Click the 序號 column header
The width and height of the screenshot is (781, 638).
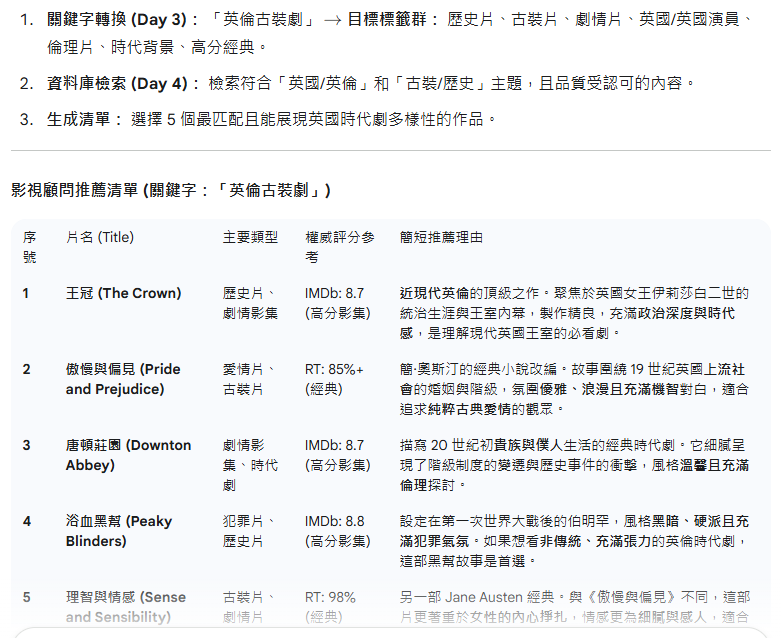click(29, 247)
